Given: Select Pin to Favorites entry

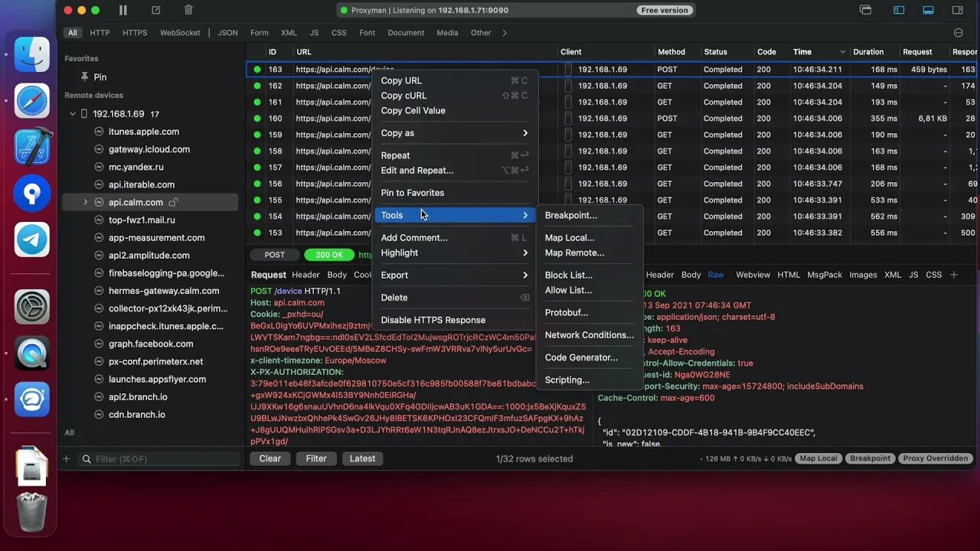Looking at the screenshot, I should 455,193.
